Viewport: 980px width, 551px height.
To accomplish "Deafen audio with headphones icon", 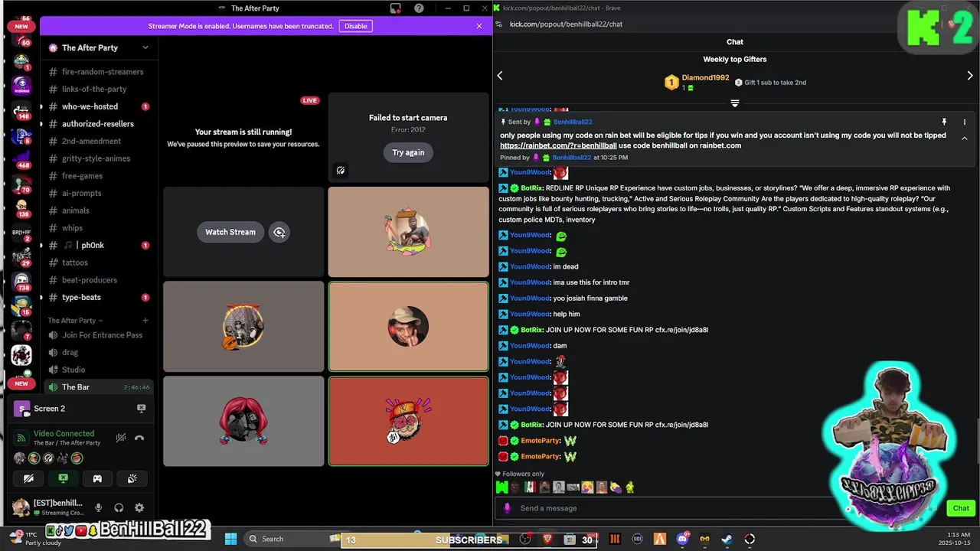I will pos(119,507).
